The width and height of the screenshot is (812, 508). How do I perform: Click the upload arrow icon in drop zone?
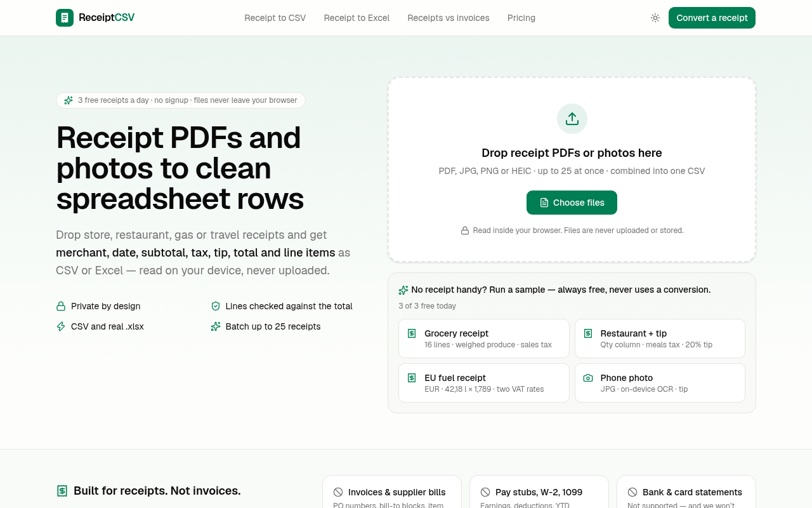coord(572,119)
